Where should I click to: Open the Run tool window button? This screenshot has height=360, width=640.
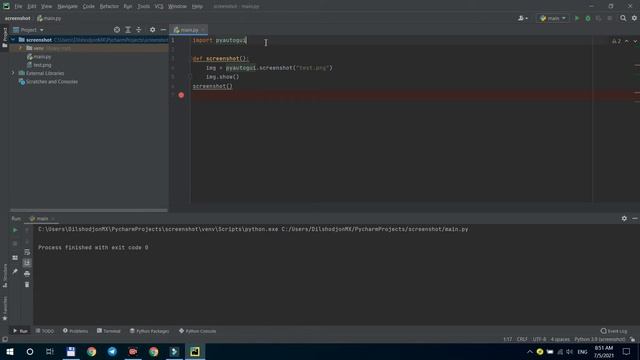click(x=20, y=331)
